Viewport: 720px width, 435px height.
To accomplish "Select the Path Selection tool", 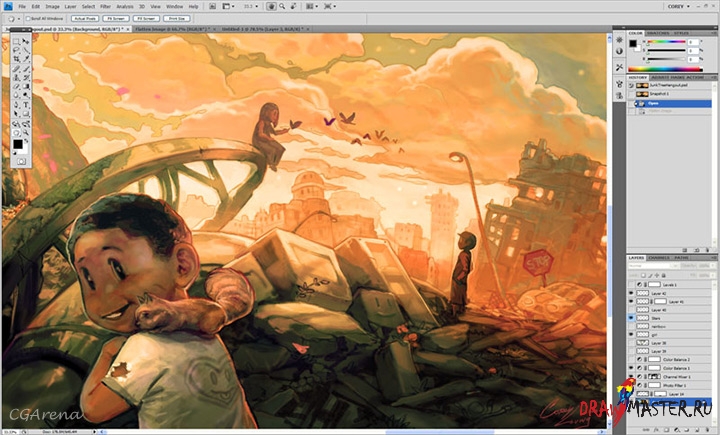I will pos(15,114).
